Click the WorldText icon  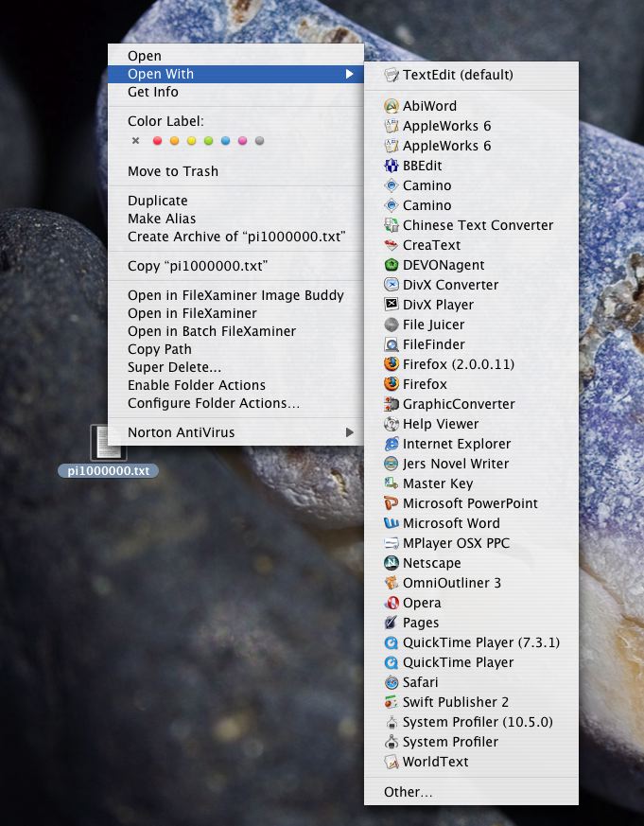[x=392, y=762]
